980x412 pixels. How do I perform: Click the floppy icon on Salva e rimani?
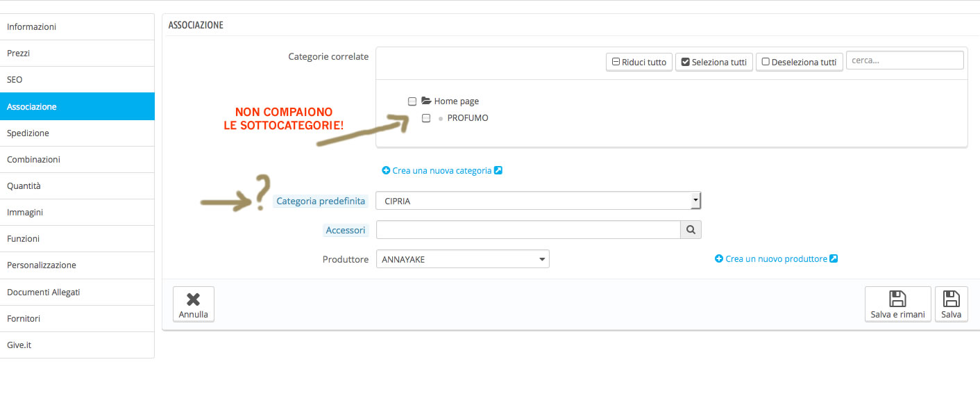tap(897, 299)
